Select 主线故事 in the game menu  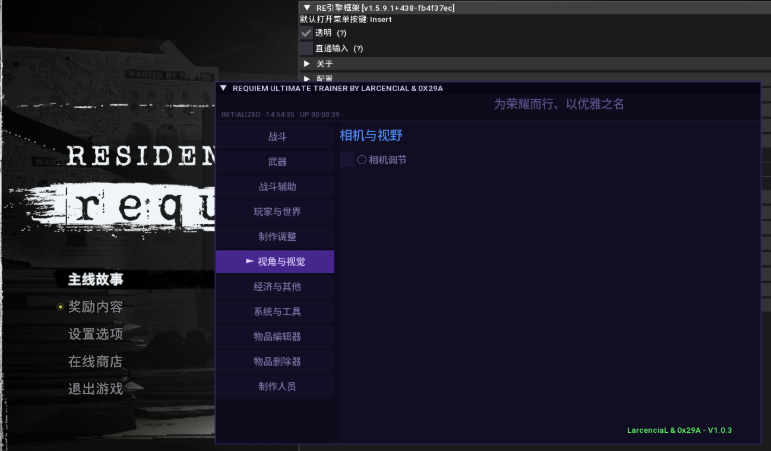click(95, 279)
